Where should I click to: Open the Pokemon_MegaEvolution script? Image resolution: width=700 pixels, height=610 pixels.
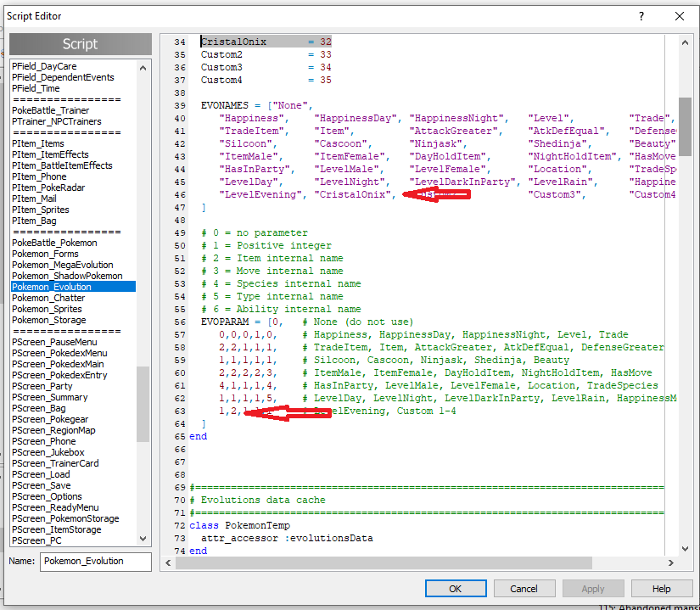pyautogui.click(x=62, y=265)
